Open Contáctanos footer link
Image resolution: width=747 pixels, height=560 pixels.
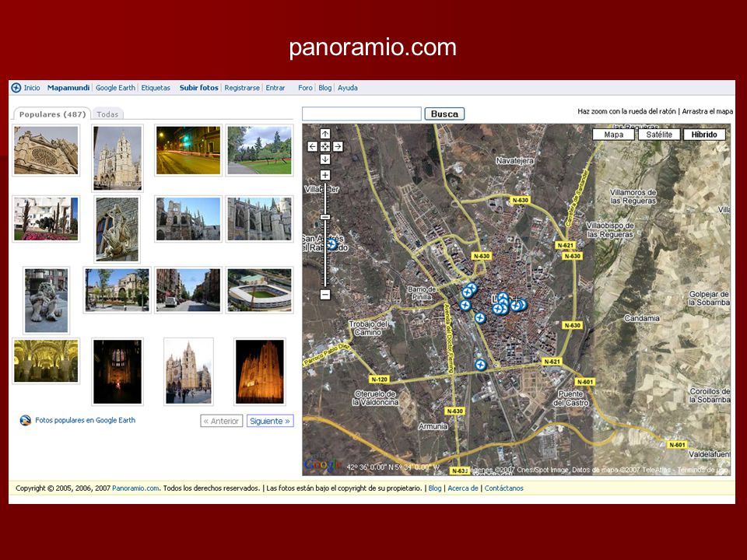(504, 488)
